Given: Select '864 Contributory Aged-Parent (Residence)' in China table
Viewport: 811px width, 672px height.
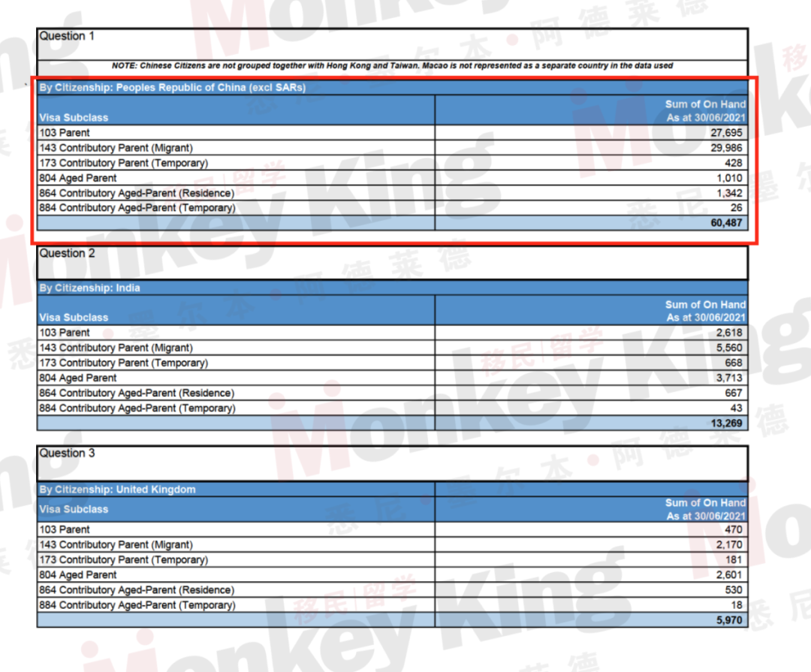Looking at the screenshot, I should pos(137,193).
